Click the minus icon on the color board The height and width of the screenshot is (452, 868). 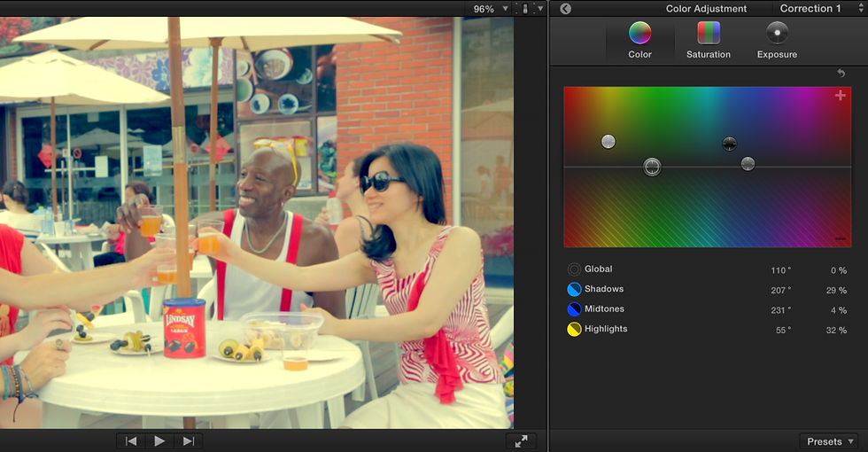(840, 238)
